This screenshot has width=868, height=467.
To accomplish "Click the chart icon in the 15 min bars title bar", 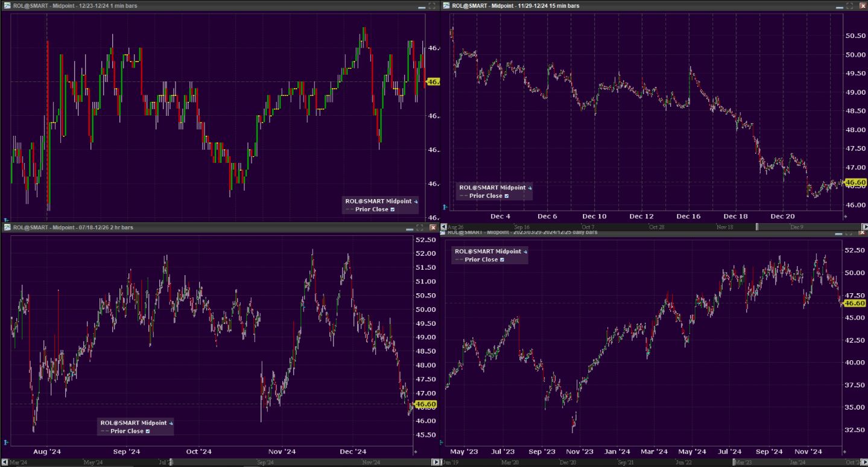I will tap(447, 5).
